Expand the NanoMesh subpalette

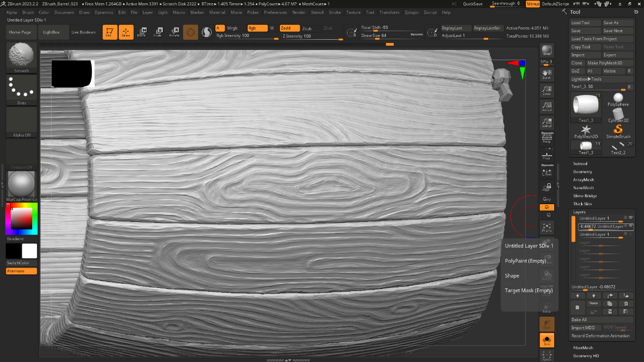[x=583, y=188]
